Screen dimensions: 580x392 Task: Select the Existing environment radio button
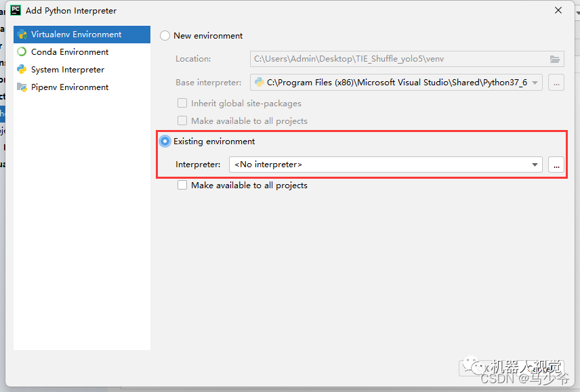165,141
